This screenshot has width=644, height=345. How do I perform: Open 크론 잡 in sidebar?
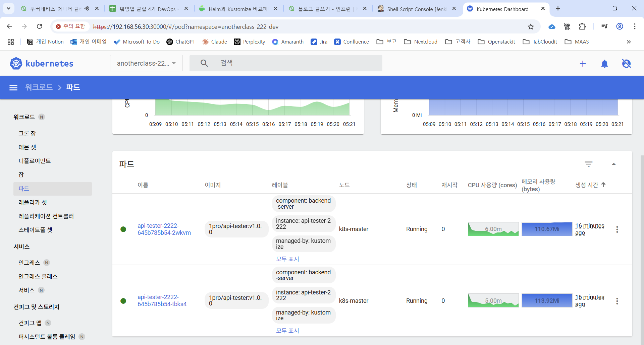coord(27,133)
